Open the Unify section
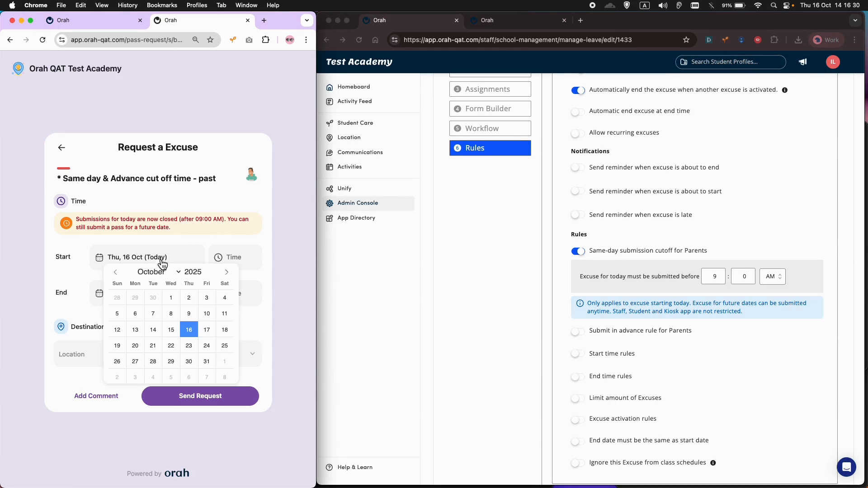Viewport: 868px width, 488px height. pos(344,188)
